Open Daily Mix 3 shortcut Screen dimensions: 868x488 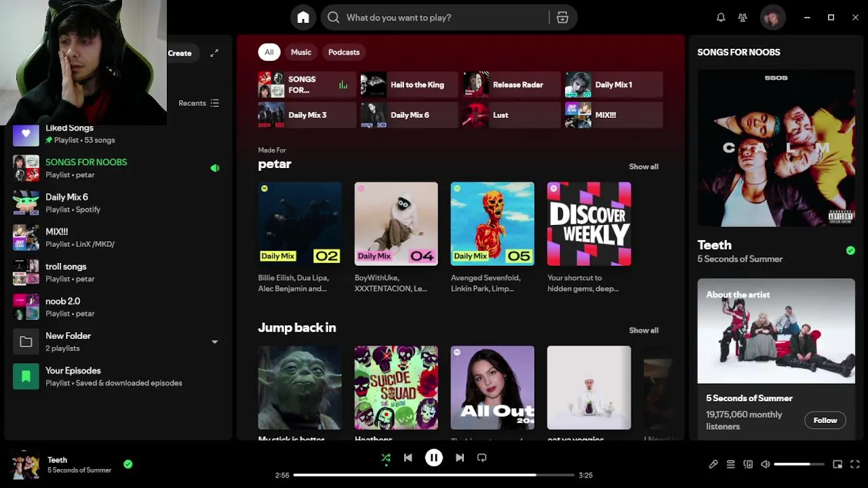click(x=306, y=115)
